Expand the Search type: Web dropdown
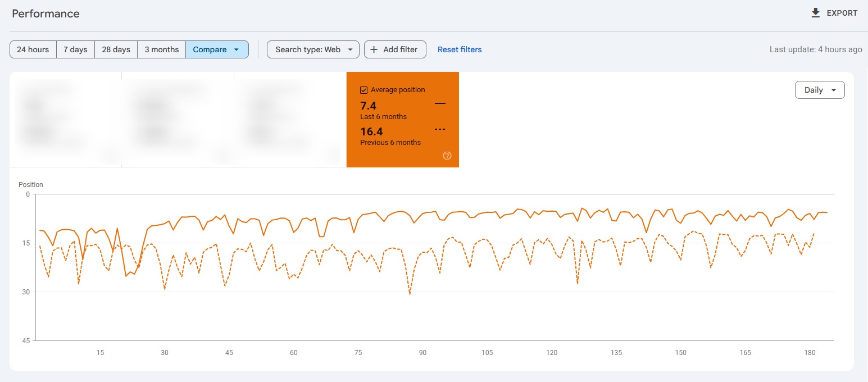 click(x=313, y=49)
